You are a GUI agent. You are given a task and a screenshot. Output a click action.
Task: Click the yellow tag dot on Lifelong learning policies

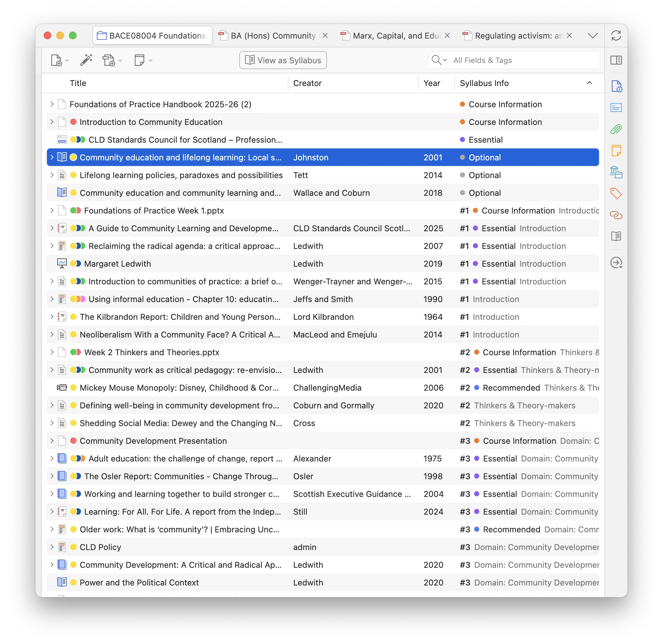point(73,175)
